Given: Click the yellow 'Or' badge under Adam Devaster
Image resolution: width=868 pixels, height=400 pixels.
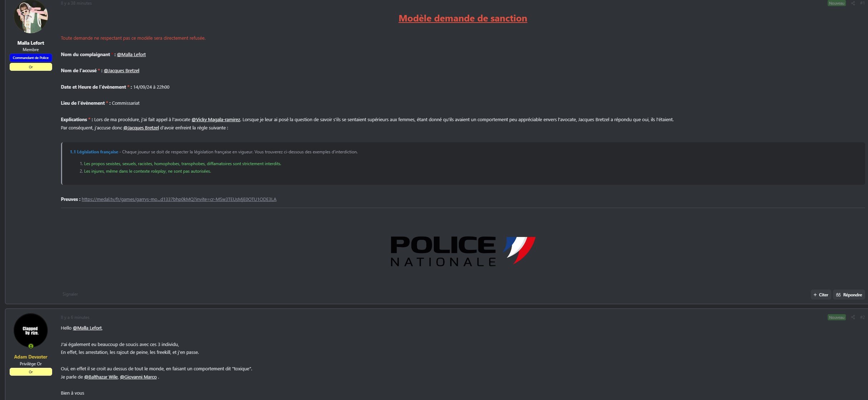Looking at the screenshot, I should [31, 372].
